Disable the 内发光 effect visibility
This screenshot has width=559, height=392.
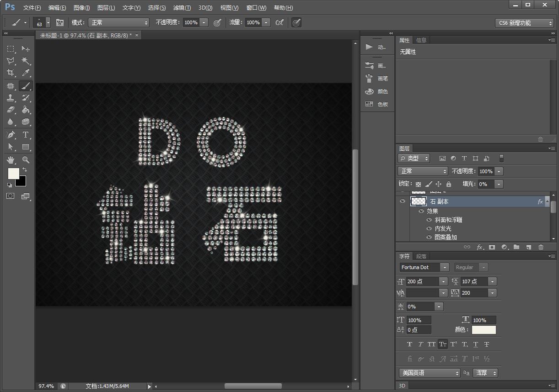429,228
